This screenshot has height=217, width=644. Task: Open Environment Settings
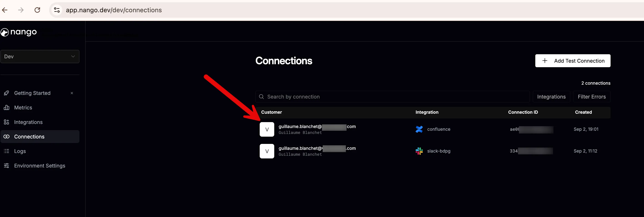point(40,166)
